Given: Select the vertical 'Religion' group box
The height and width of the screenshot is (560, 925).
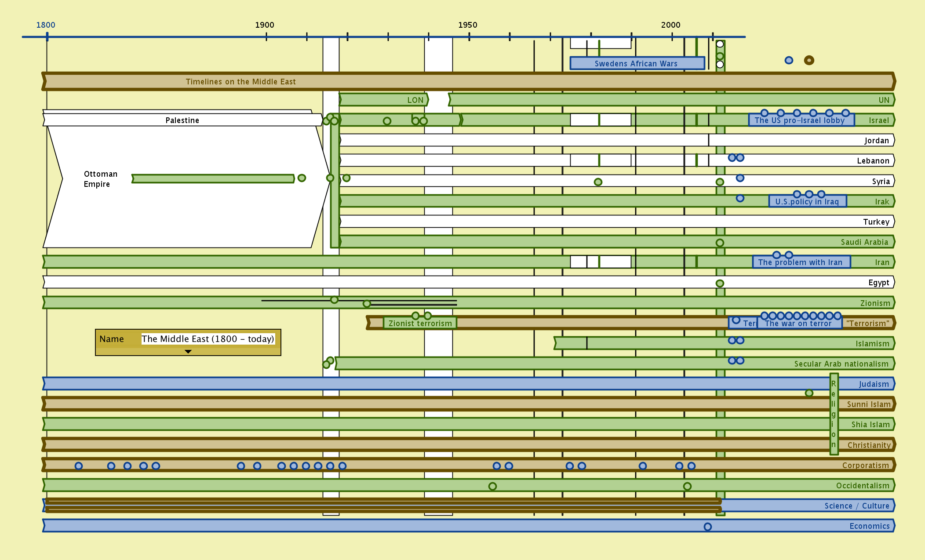Looking at the screenshot, I should tap(834, 413).
